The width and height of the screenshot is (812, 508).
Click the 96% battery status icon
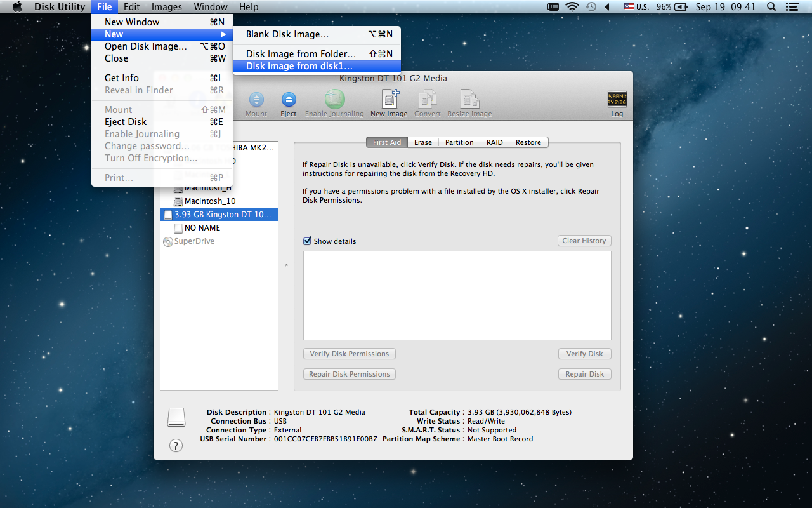(x=672, y=7)
